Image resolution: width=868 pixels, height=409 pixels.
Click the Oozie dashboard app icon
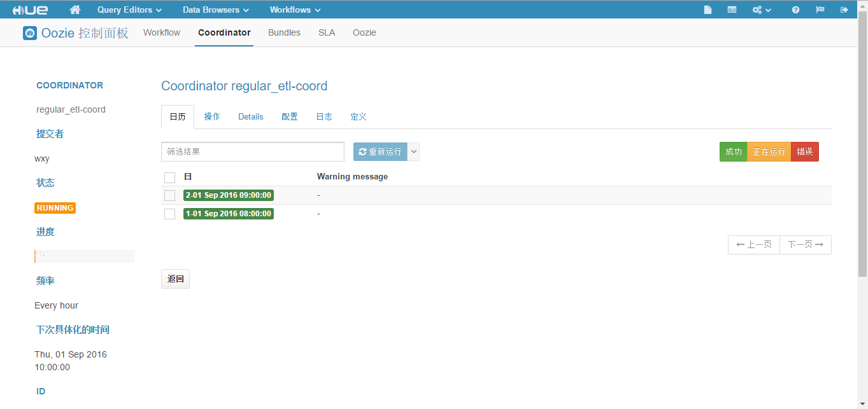click(30, 33)
